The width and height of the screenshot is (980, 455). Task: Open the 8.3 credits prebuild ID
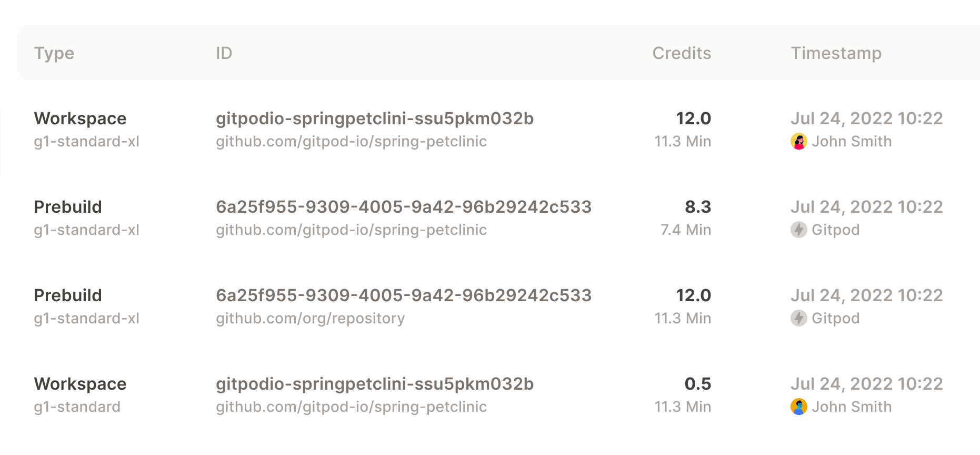[x=404, y=207]
